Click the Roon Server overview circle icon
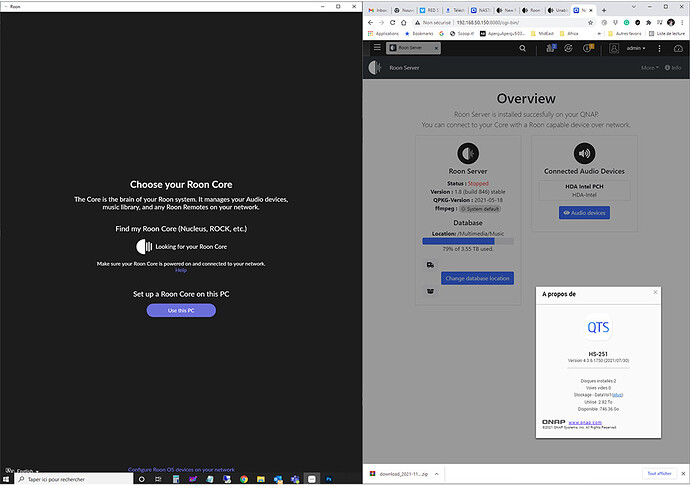This screenshot has height=485, width=690. coord(468,153)
